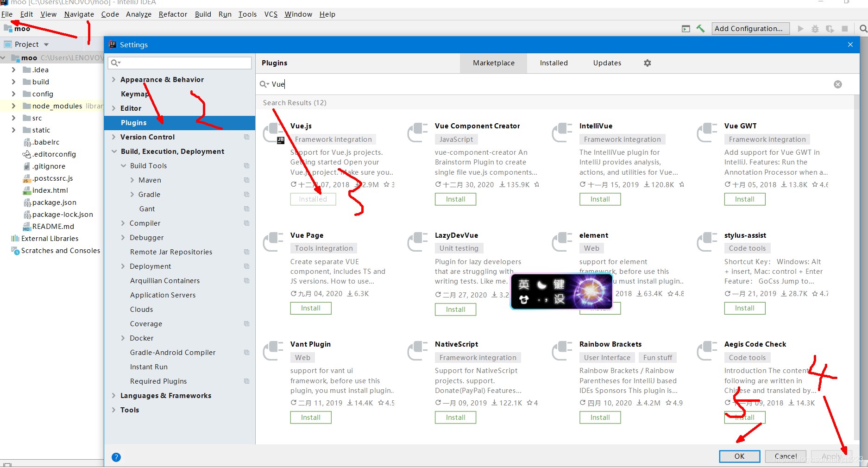Click the Debug bug icon in toolbar
Screen dimensions: 868x468
point(815,29)
